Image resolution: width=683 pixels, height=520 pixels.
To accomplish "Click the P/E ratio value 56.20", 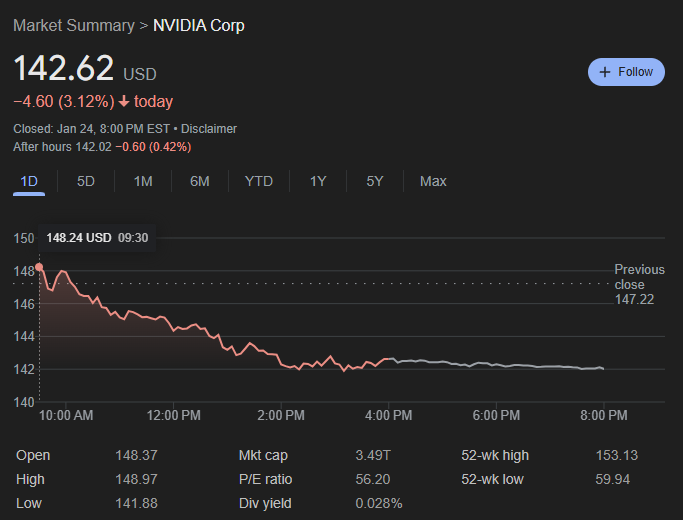I will [x=373, y=479].
